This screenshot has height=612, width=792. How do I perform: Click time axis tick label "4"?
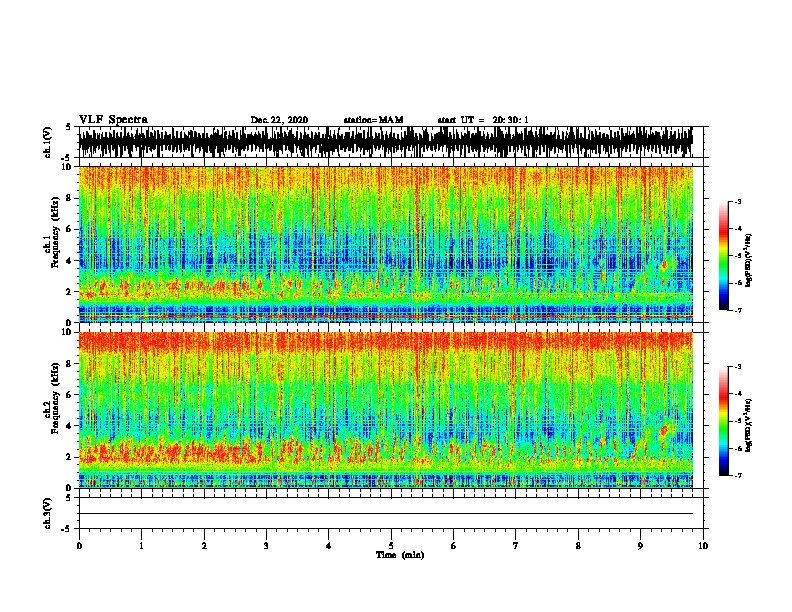(x=329, y=546)
